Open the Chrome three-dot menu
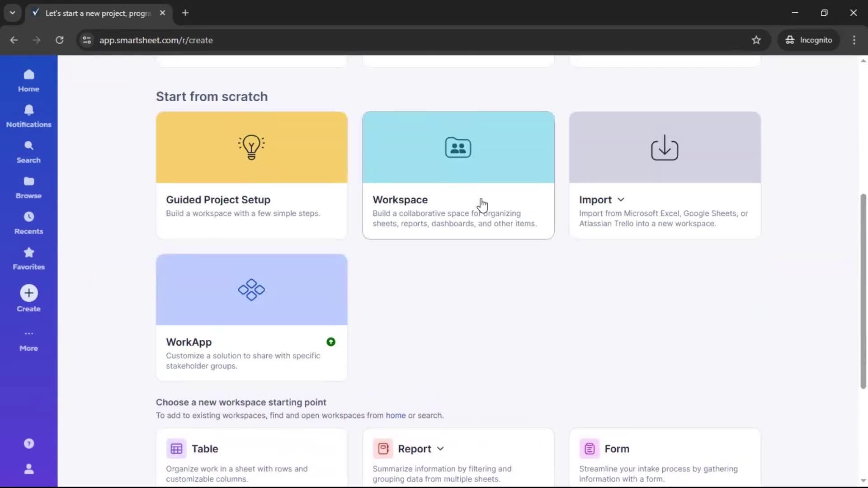The height and width of the screenshot is (488, 868). click(854, 40)
